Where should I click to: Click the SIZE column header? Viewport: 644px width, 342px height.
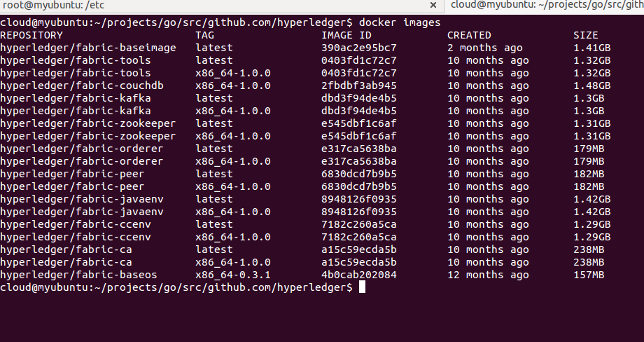pyautogui.click(x=585, y=35)
